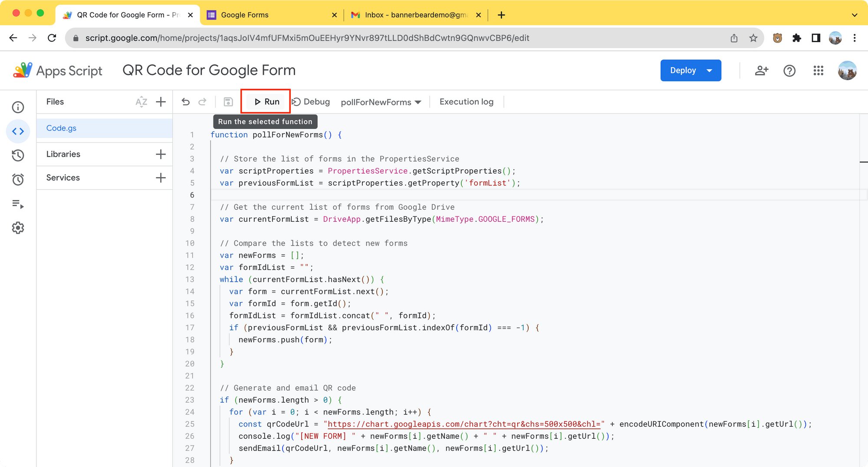Save the project with the save icon
This screenshot has height=467, width=868.
coord(228,102)
